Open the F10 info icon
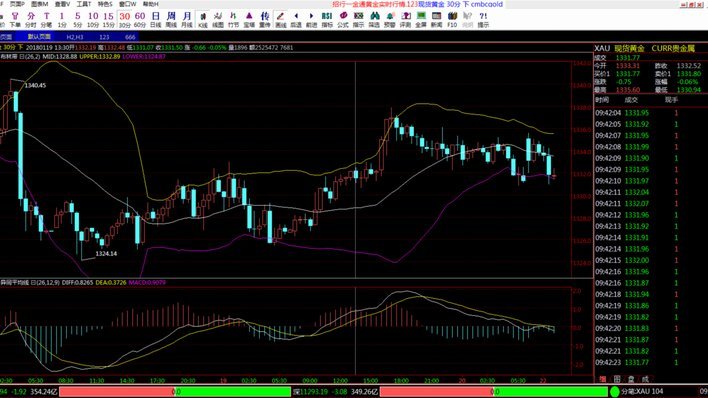This screenshot has width=708, height=398. [x=452, y=20]
